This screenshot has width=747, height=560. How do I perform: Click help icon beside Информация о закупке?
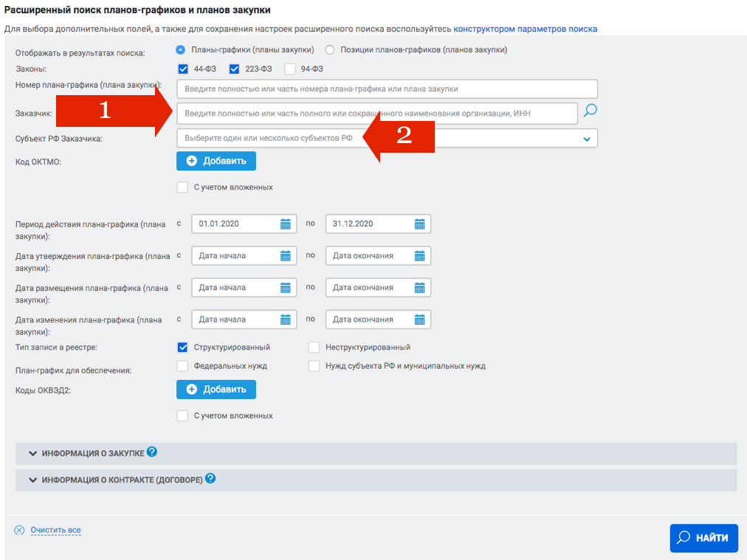pos(152,452)
